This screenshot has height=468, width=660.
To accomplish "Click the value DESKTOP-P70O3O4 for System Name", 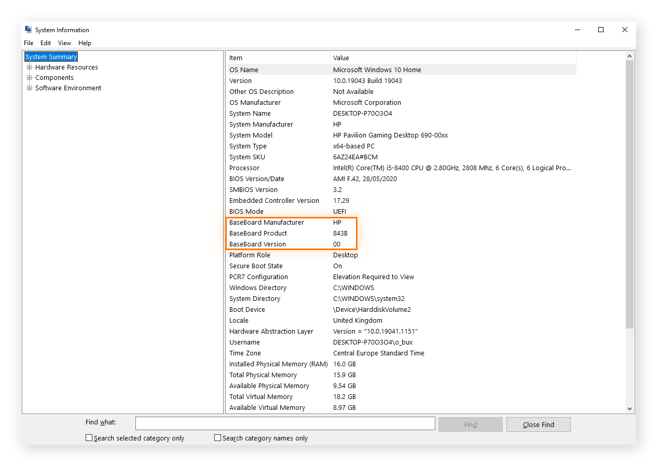I will 362,114.
